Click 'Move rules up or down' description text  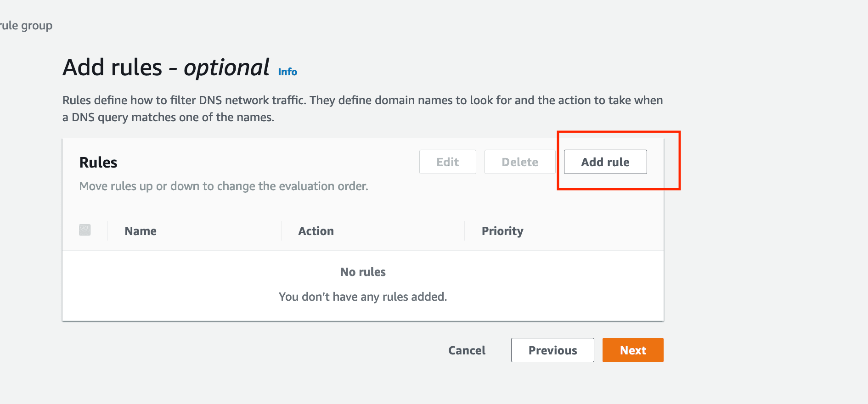coord(224,186)
